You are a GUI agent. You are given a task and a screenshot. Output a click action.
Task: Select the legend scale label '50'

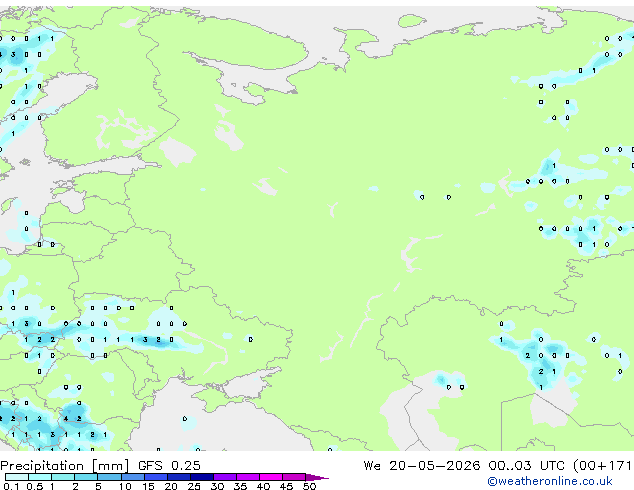(x=309, y=486)
